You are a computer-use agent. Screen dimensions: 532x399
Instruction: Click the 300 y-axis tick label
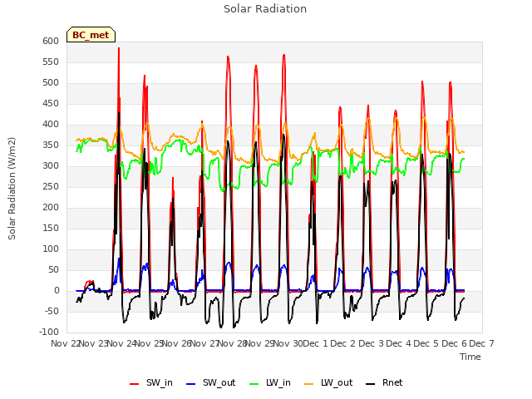(x=51, y=165)
